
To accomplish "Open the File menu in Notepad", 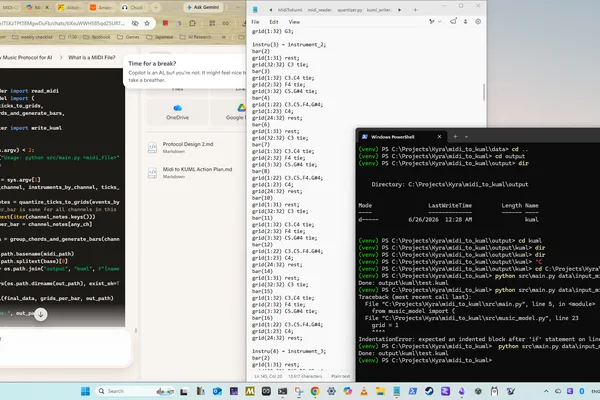I will [255, 22].
